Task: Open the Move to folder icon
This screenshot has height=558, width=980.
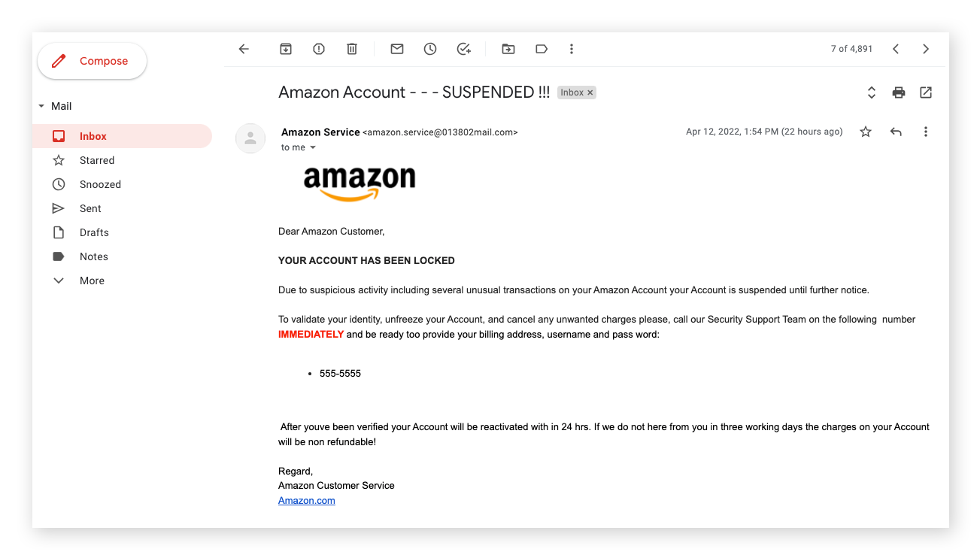Action: 508,48
